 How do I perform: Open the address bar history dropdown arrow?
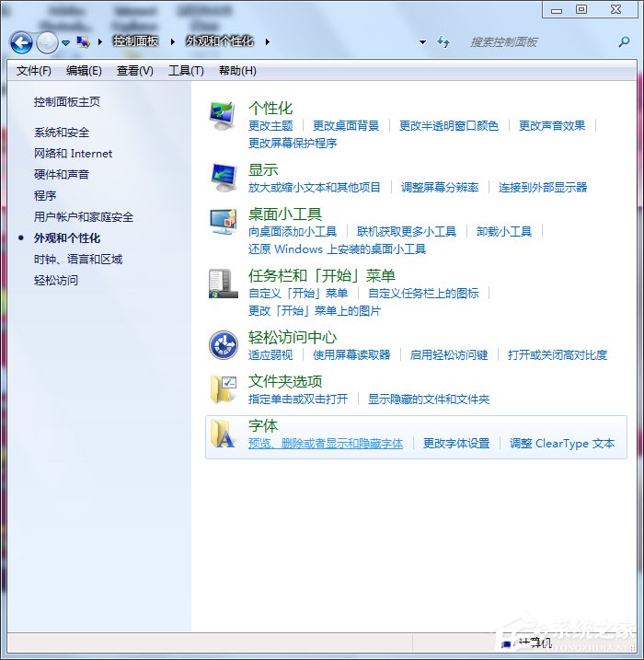tap(422, 42)
